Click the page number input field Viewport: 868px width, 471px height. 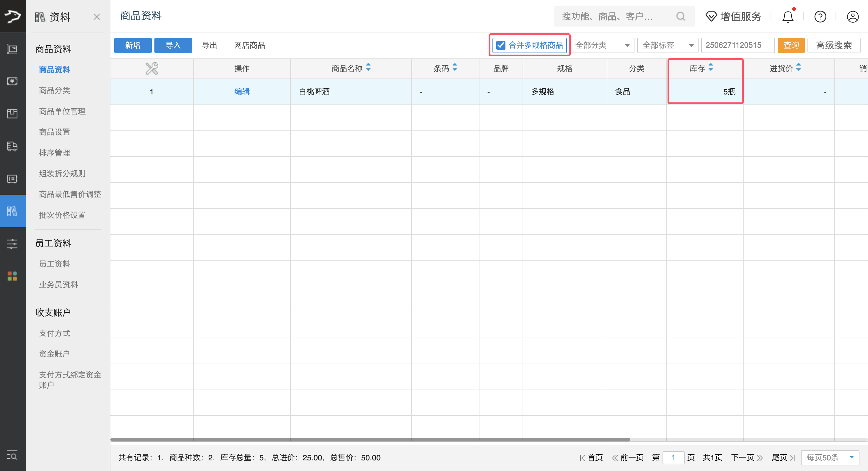(673, 457)
